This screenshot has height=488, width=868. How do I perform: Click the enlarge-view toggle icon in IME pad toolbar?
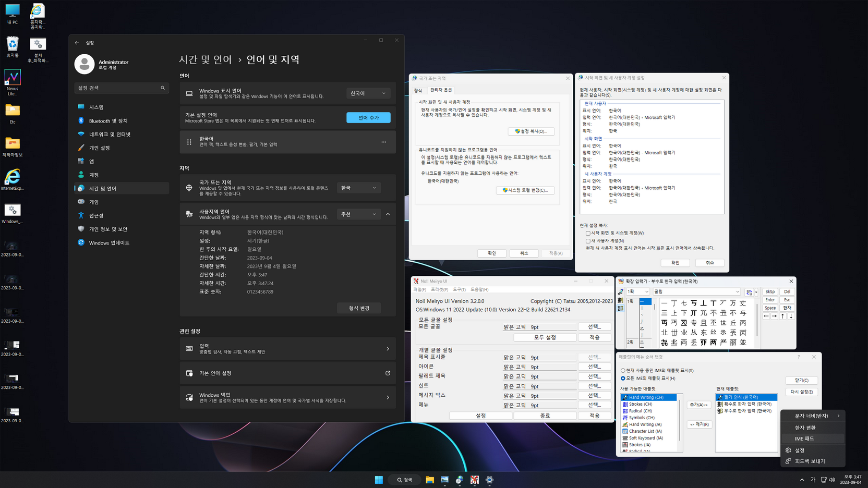(749, 292)
